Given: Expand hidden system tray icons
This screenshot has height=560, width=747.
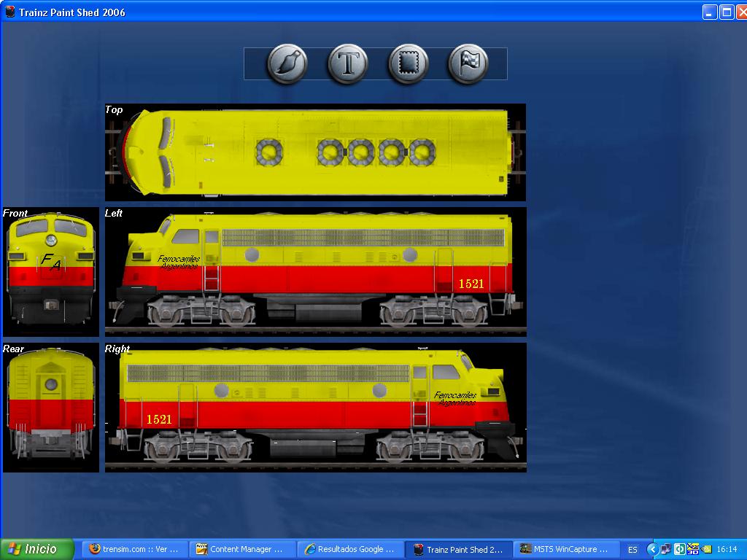Looking at the screenshot, I should coord(653,549).
